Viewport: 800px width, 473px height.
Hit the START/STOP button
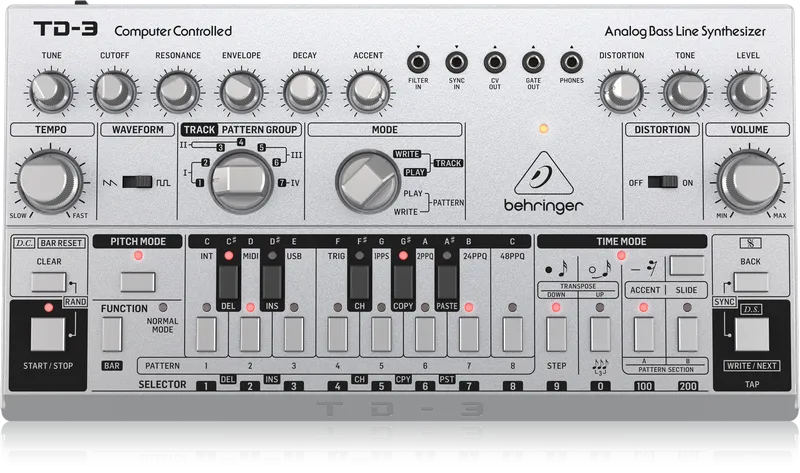tap(48, 334)
